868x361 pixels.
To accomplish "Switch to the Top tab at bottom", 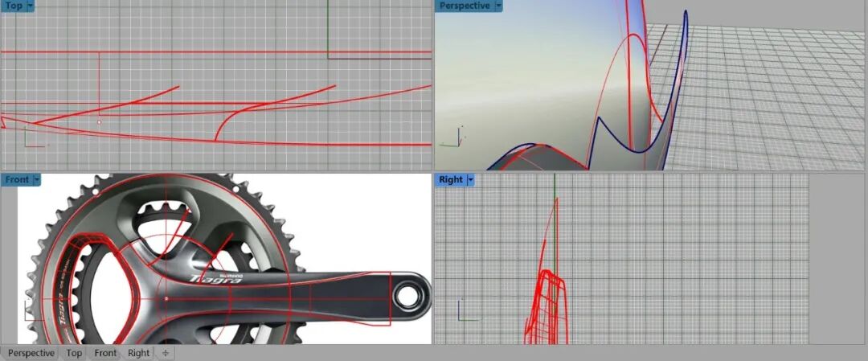I will pyautogui.click(x=74, y=353).
